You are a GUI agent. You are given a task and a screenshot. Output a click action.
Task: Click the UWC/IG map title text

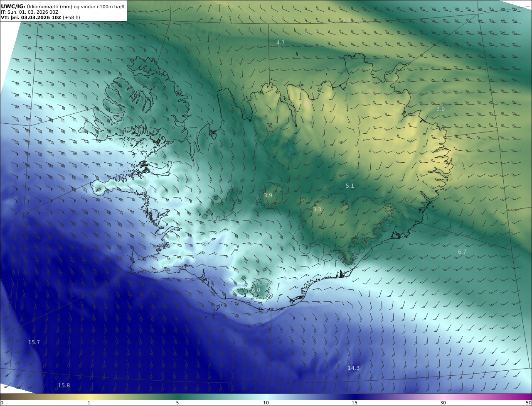(62, 6)
